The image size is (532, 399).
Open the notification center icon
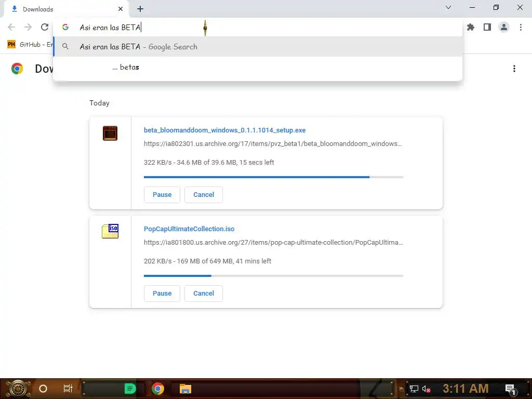(x=511, y=389)
